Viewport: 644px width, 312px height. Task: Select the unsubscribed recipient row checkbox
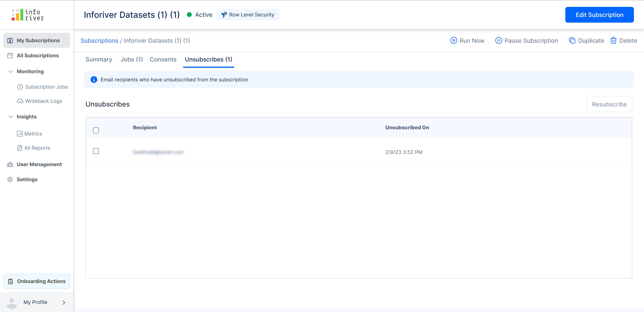[96, 151]
